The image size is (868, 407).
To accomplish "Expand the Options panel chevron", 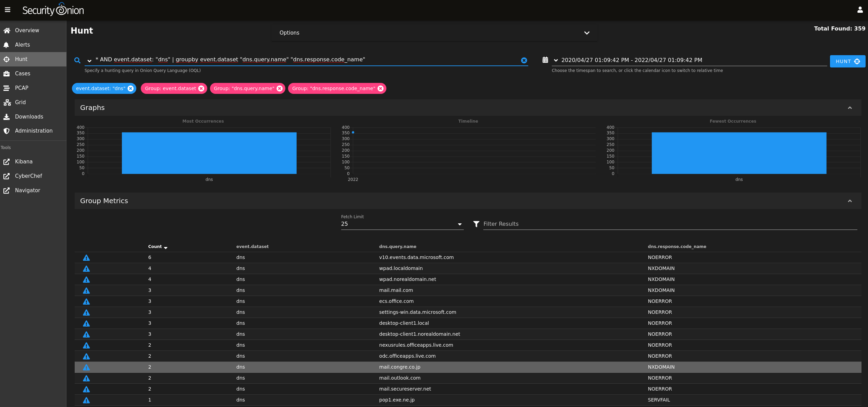I will 587,33.
